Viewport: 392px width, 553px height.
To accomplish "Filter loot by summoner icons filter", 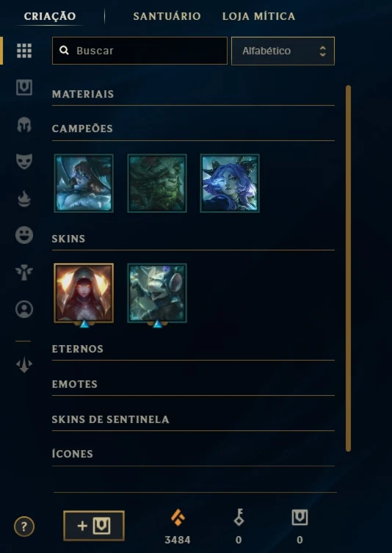I will (x=24, y=309).
